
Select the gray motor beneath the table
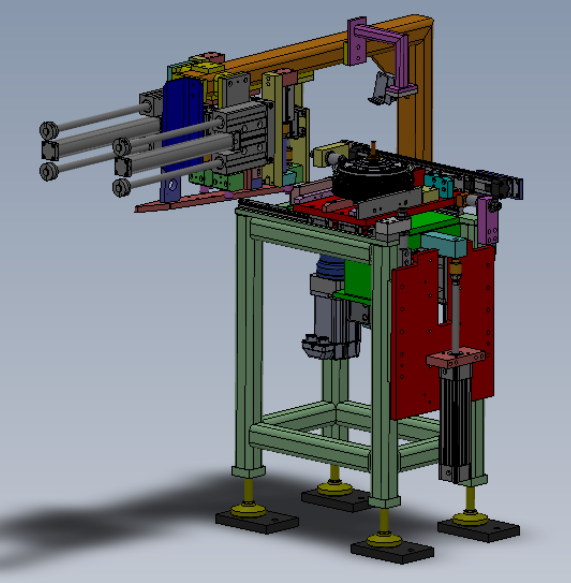[333, 316]
